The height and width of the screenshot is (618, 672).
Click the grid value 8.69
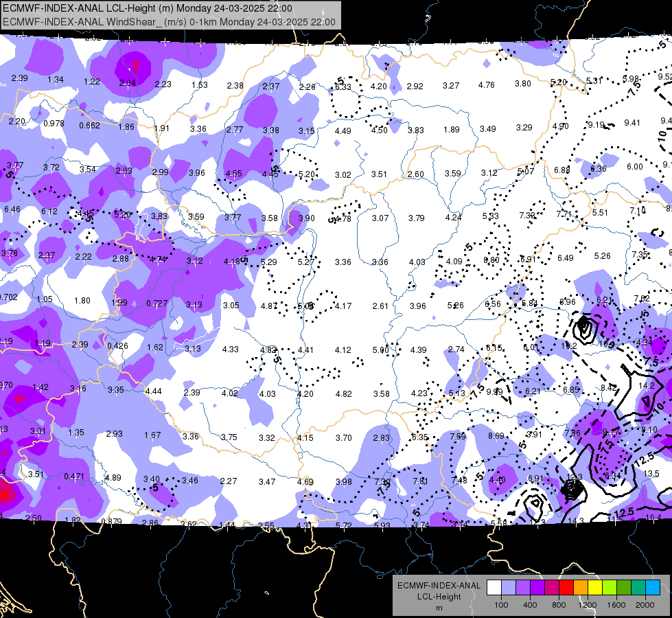tap(496, 436)
